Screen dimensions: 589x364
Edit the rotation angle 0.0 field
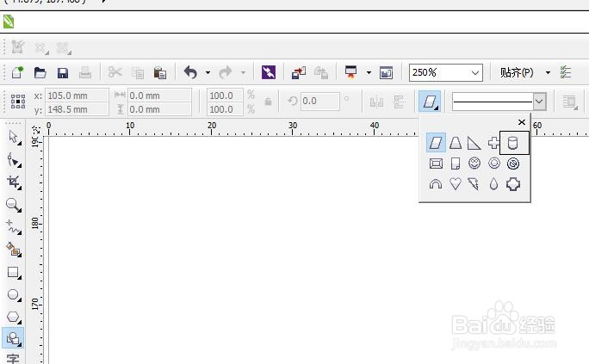tap(319, 101)
